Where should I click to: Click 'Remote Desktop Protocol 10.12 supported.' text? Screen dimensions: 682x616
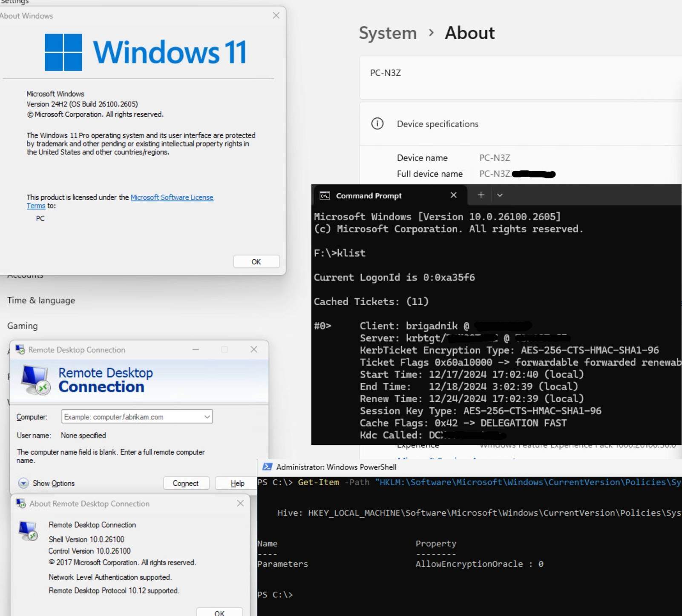pos(114,591)
